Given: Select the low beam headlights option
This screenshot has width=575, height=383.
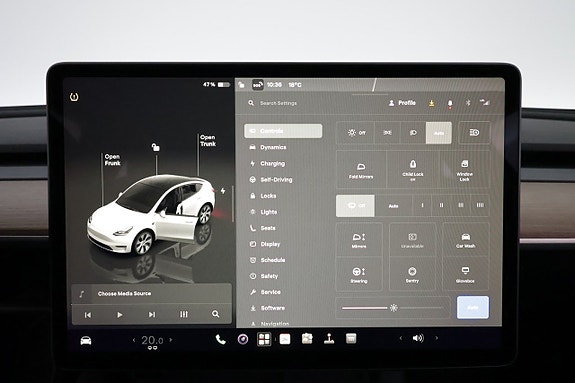Looking at the screenshot, I should click(x=413, y=133).
